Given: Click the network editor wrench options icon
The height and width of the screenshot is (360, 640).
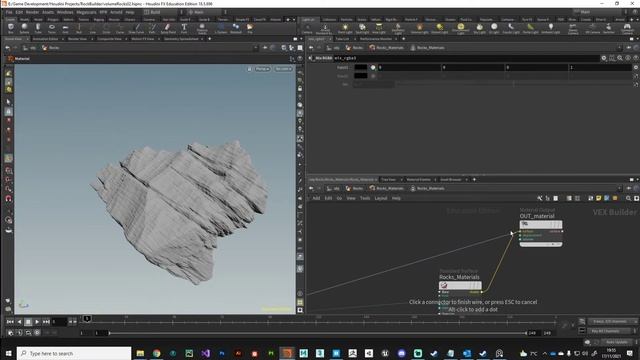Looking at the screenshot, I should point(540,198).
